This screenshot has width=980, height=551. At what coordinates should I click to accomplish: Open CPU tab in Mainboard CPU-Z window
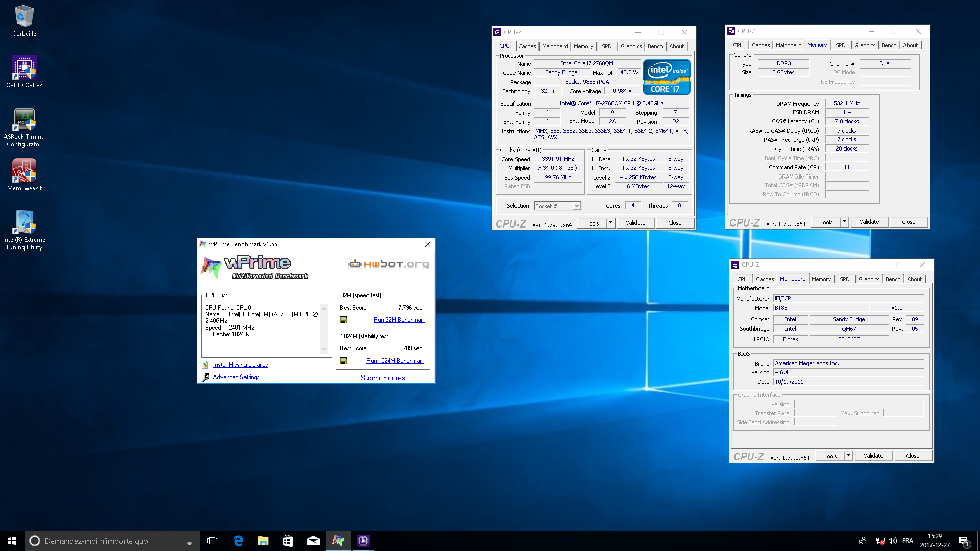tap(743, 279)
